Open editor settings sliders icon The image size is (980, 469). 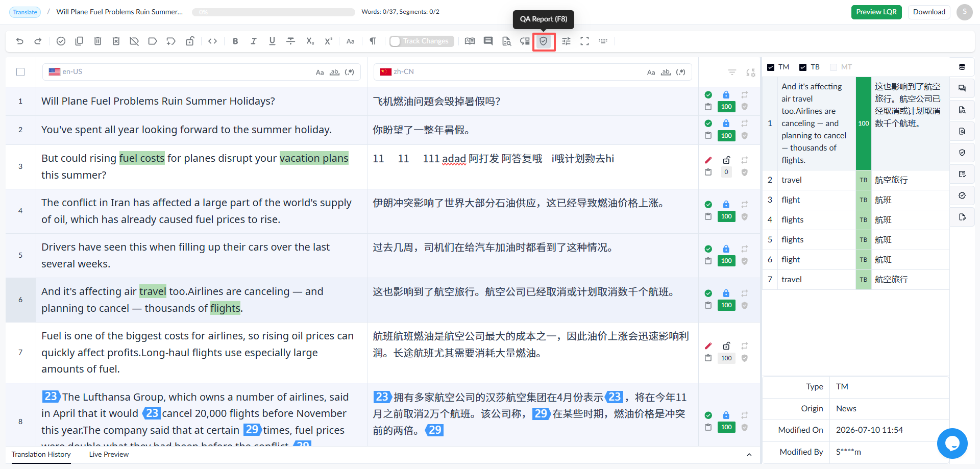(x=566, y=41)
